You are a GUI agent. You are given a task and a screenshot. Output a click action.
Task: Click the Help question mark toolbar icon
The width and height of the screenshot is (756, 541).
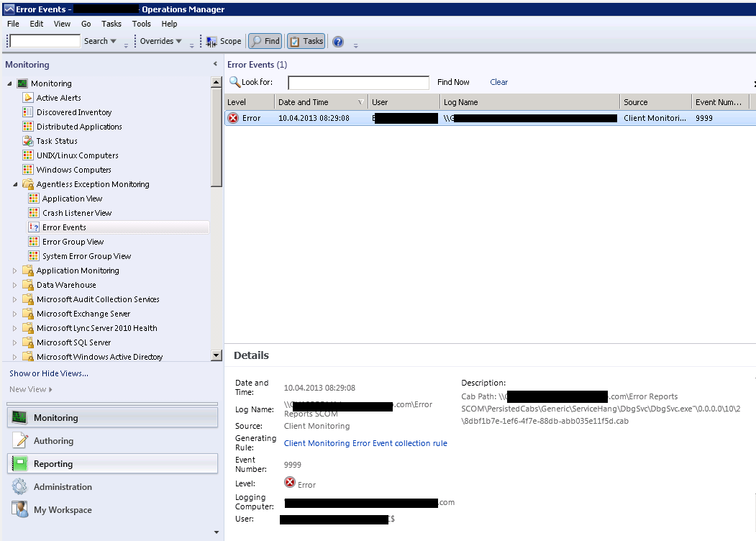point(338,42)
